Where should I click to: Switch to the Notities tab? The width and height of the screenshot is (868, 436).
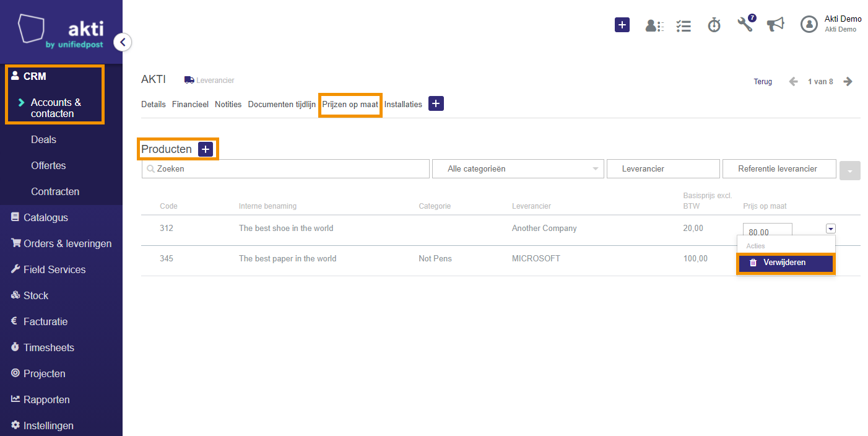(228, 104)
